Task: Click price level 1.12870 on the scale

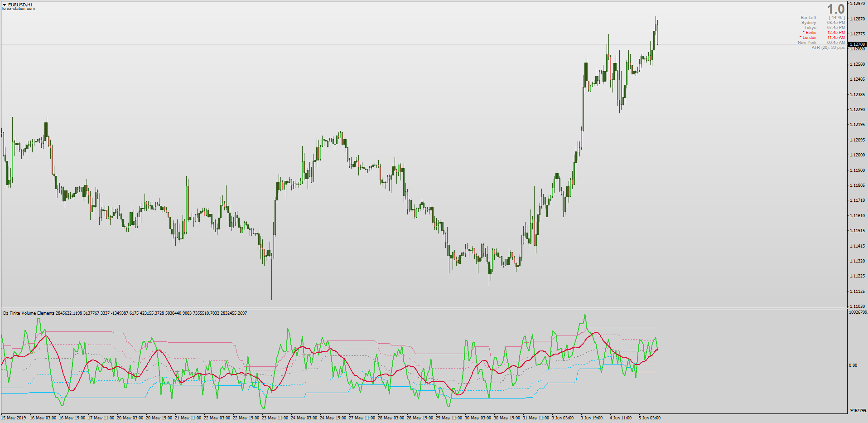Action: [858, 19]
